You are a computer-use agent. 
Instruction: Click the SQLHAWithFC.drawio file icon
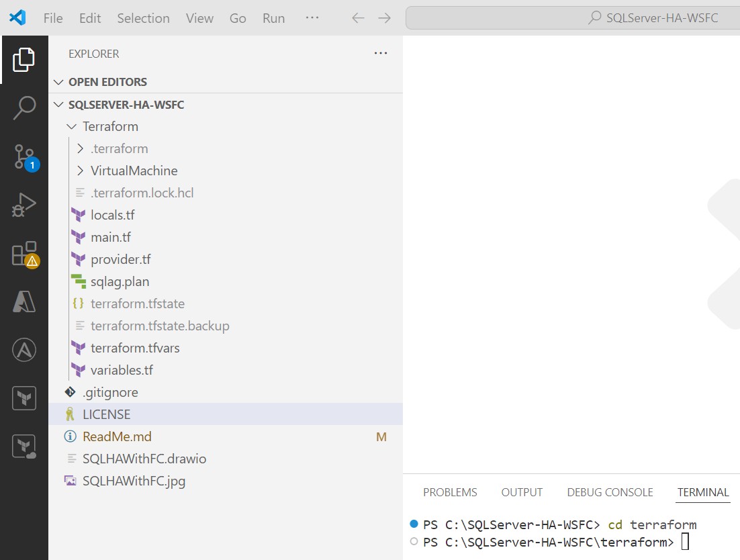72,458
